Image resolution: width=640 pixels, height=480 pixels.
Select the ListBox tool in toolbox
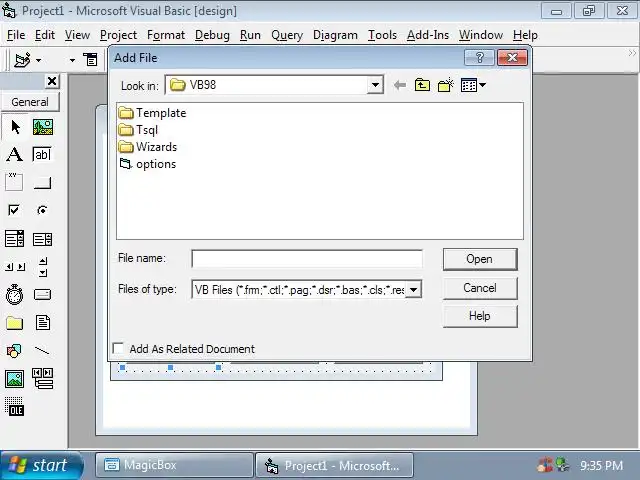[x=42, y=239]
